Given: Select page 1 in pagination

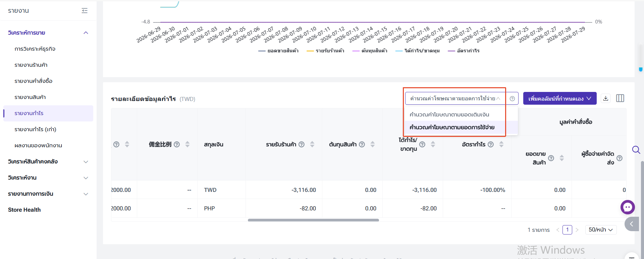Looking at the screenshot, I should click(x=567, y=230).
